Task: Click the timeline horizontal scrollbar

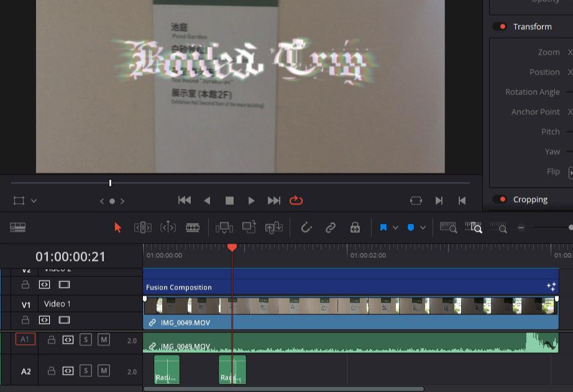Action: click(x=283, y=389)
